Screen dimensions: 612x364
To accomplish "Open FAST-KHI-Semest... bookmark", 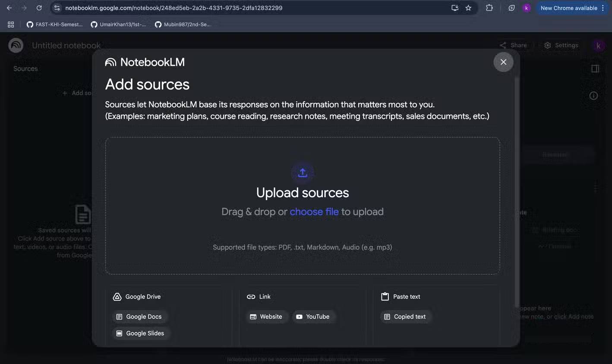I will pos(55,25).
